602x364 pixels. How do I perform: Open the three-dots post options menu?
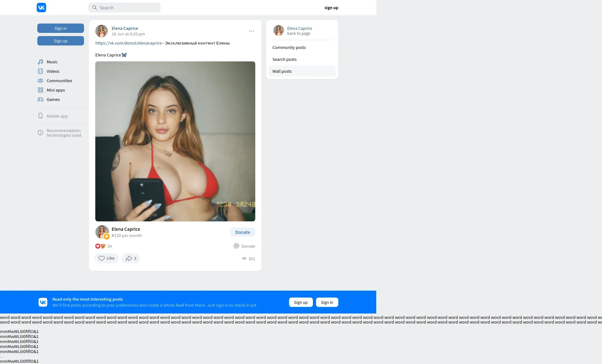coord(251,31)
